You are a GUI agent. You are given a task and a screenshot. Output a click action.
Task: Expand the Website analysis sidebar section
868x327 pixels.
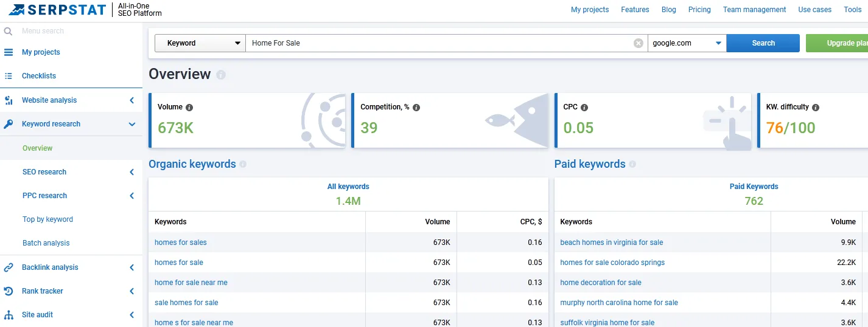pos(131,100)
